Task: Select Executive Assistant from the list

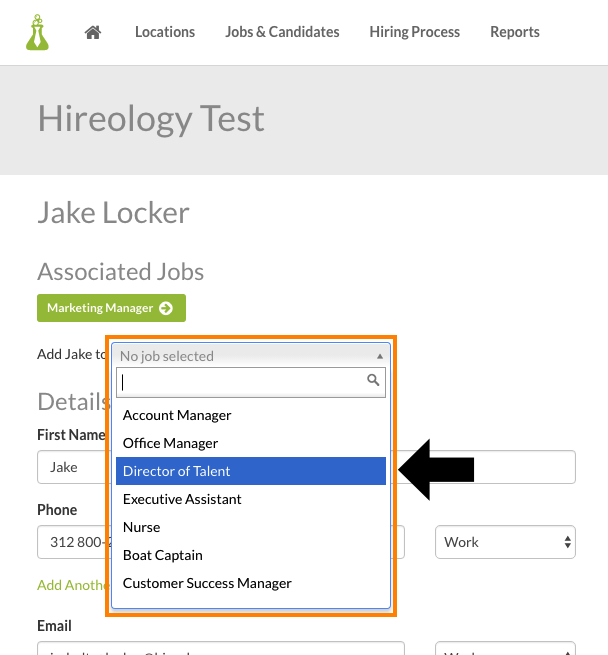Action: 251,499
